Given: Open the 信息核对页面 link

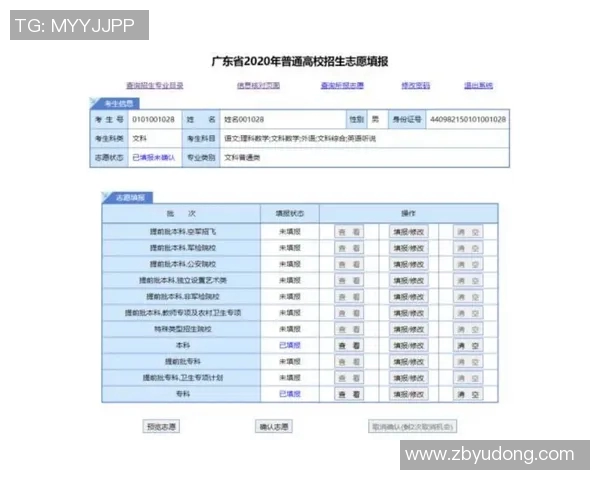Looking at the screenshot, I should point(258,85).
